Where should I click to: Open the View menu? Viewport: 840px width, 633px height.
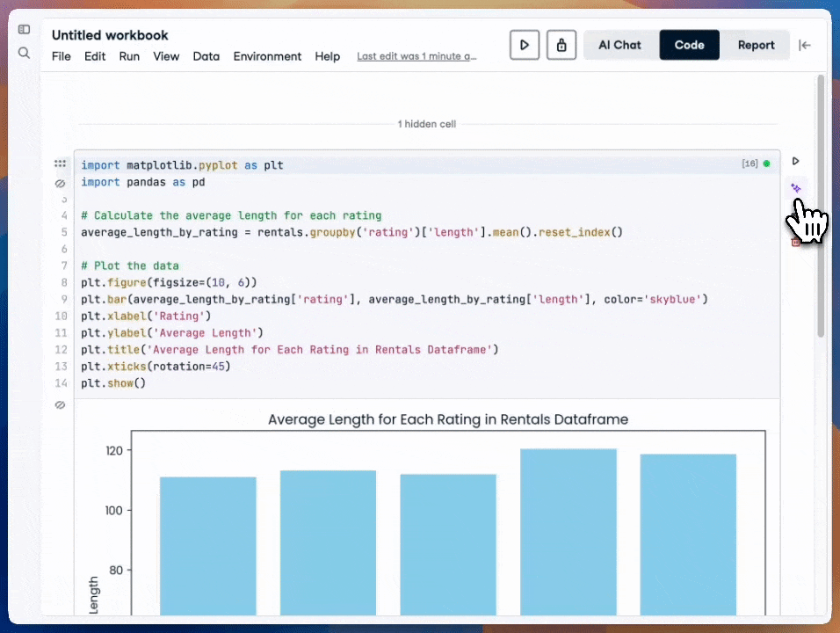pos(166,56)
